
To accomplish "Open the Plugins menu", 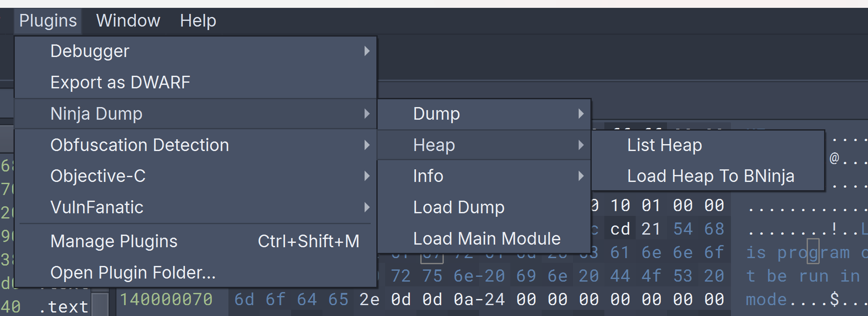I will point(48,21).
